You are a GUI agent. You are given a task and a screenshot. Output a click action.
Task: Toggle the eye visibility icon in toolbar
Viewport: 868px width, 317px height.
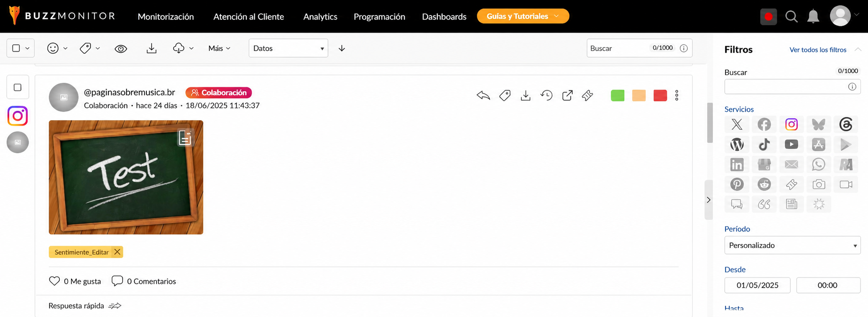(x=121, y=49)
